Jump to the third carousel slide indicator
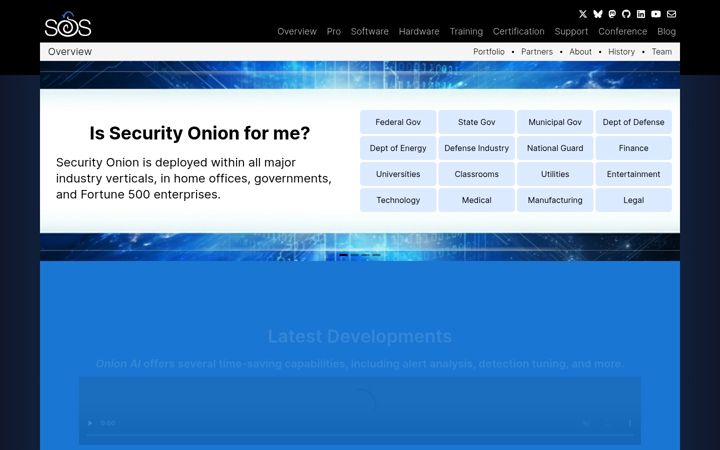720x450 pixels. pyautogui.click(x=366, y=255)
